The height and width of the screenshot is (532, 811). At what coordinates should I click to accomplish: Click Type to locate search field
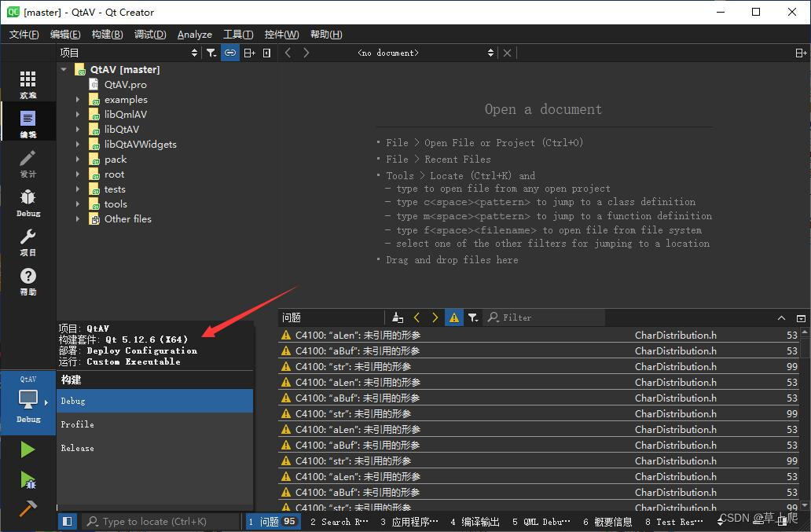coord(161,522)
